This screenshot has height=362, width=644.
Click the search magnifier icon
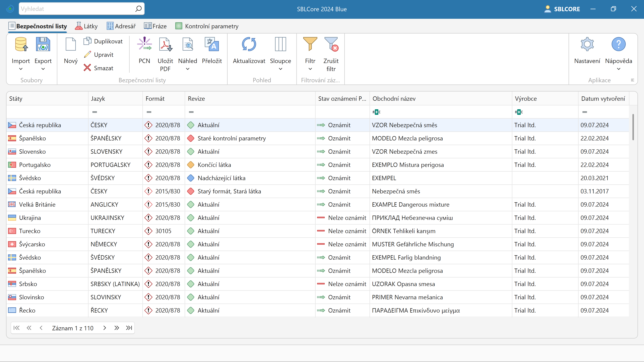click(138, 9)
